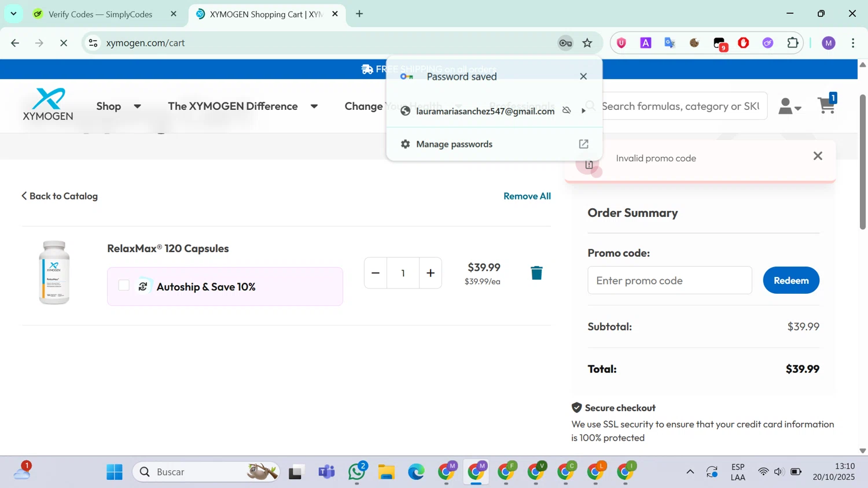Expand The XYMOGEN Difference menu
The width and height of the screenshot is (868, 488).
click(242, 106)
